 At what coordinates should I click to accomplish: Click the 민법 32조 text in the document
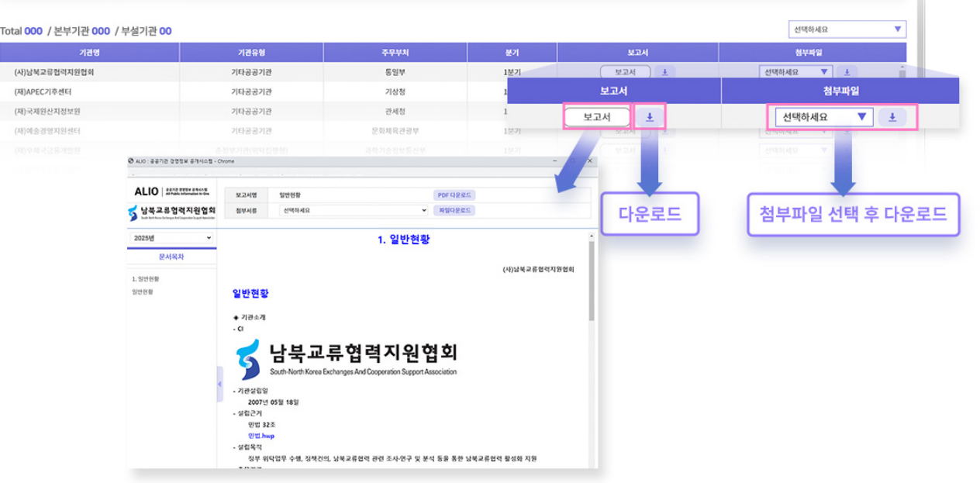262,425
